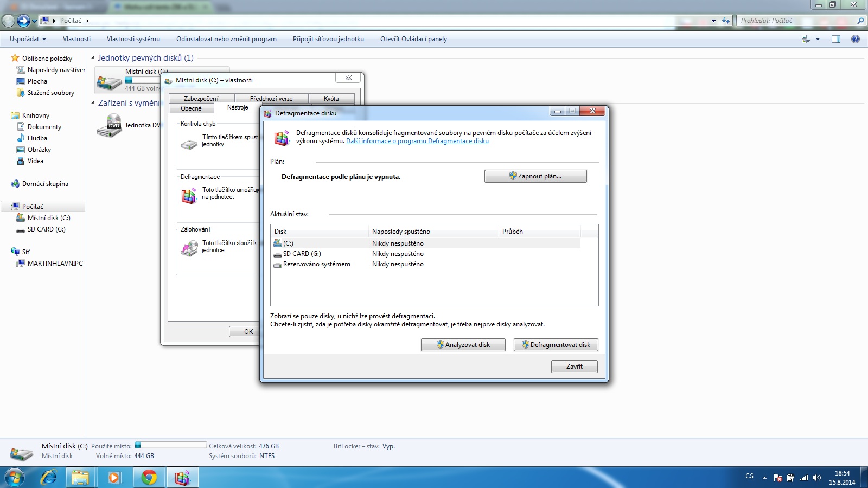Image resolution: width=868 pixels, height=488 pixels.
Task: Click Zapnout plán to enable the schedule
Action: tap(535, 176)
